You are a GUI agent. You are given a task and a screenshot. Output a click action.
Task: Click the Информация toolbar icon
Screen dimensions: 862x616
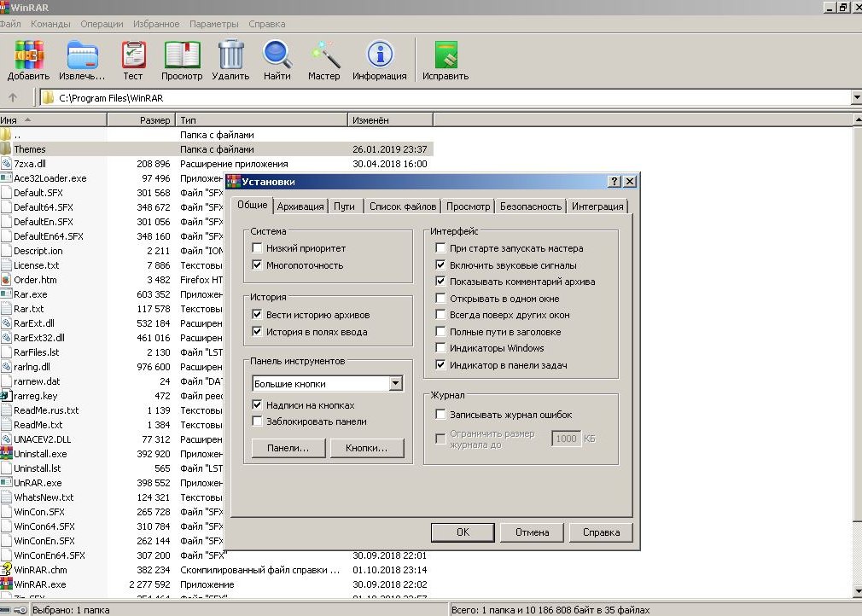pyautogui.click(x=380, y=55)
